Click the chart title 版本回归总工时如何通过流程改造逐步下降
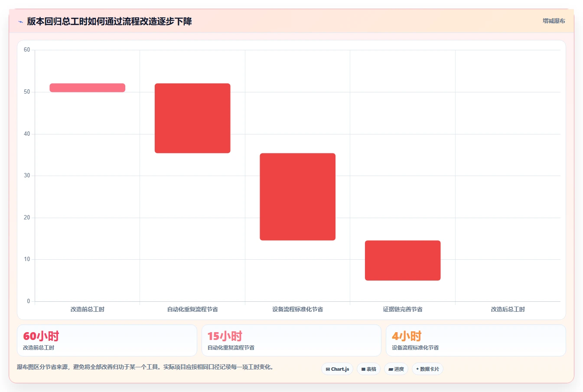Viewport: 583px width, 392px height. 109,21
